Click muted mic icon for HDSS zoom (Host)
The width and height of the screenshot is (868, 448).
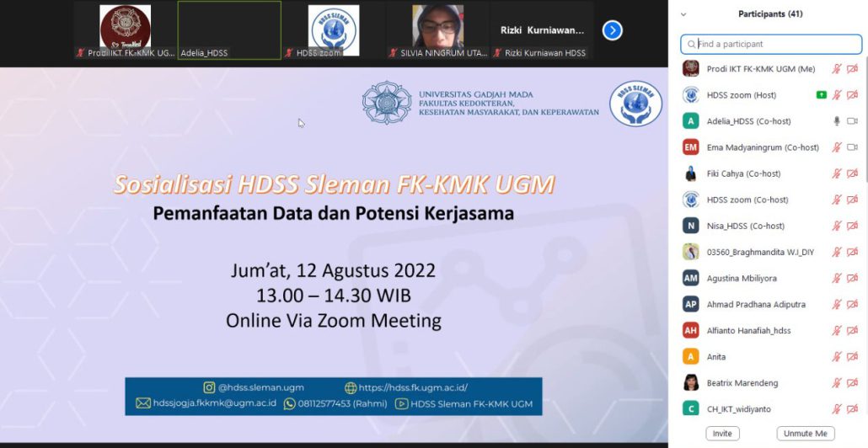837,95
